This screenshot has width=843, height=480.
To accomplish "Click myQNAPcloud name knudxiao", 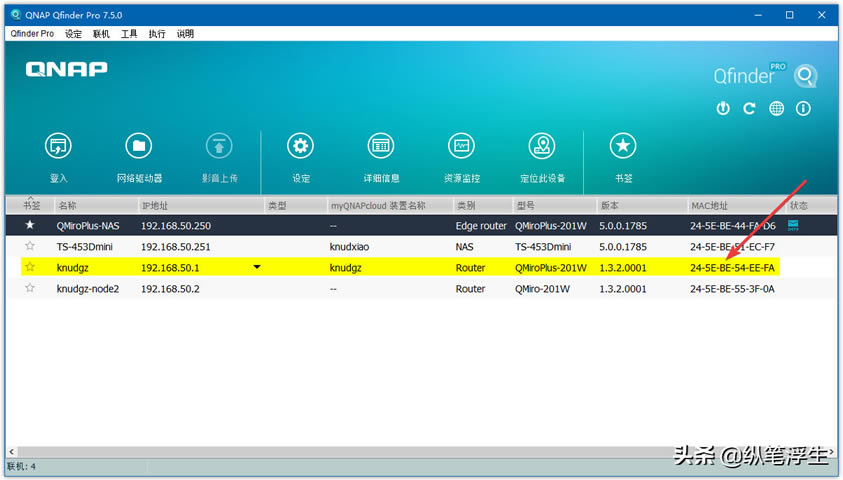I will click(x=349, y=247).
